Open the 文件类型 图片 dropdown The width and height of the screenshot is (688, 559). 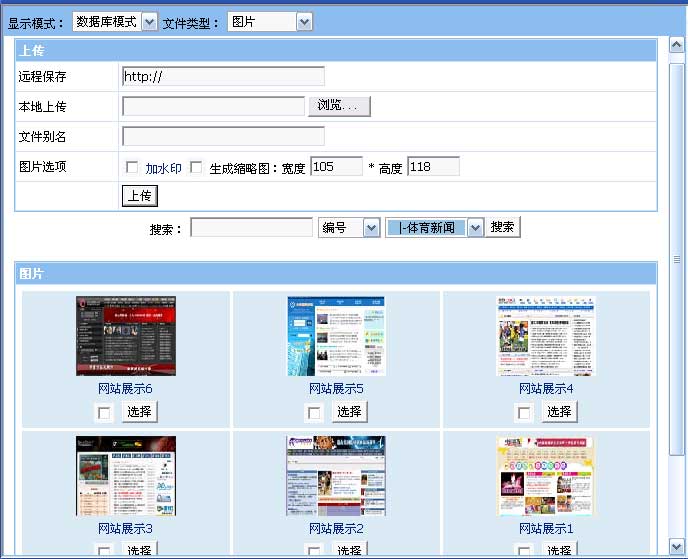pos(270,22)
